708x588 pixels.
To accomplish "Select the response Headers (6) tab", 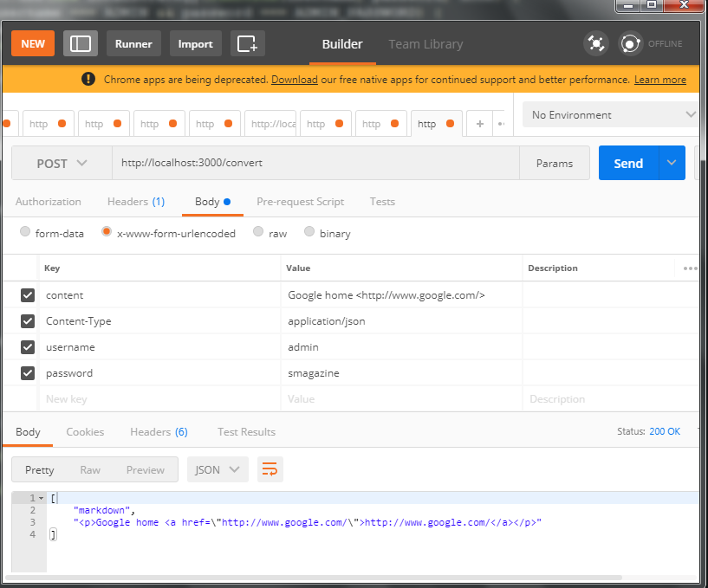I will tap(159, 432).
